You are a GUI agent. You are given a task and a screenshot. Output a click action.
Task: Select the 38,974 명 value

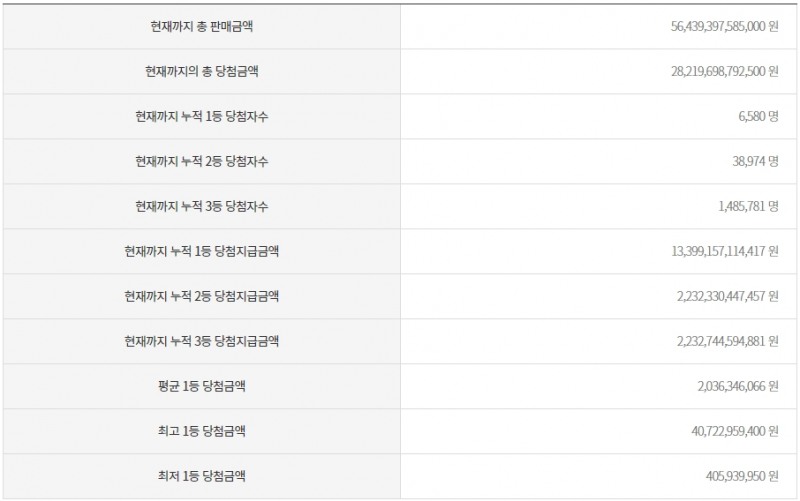click(x=750, y=161)
